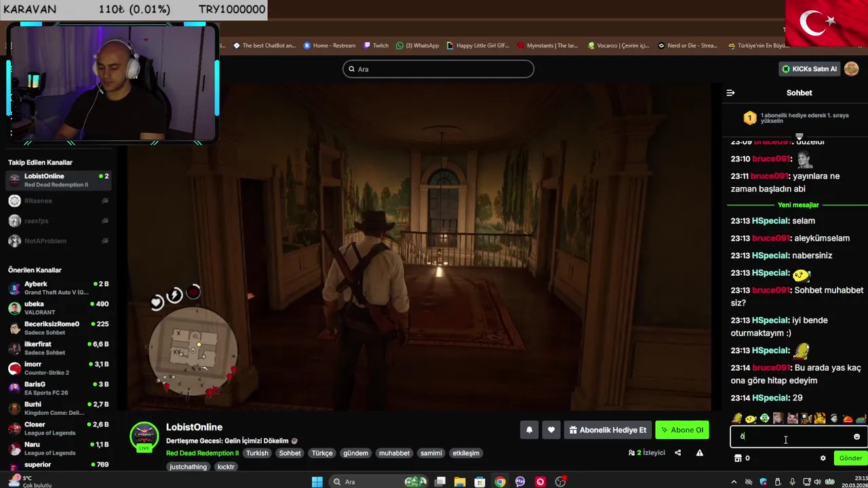Image resolution: width=868 pixels, height=488 pixels.
Task: Click the Abonelik Hediye Et button
Action: click(606, 430)
